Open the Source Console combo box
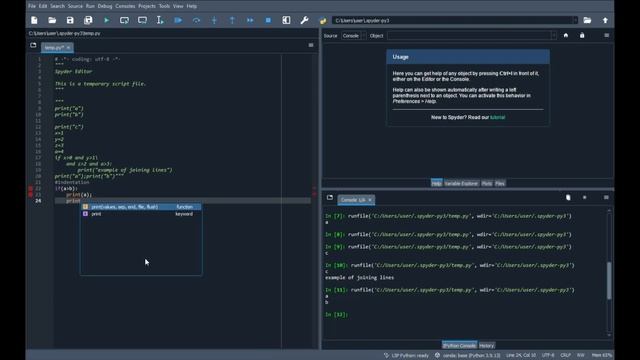Image resolution: width=640 pixels, height=360 pixels. [x=353, y=36]
